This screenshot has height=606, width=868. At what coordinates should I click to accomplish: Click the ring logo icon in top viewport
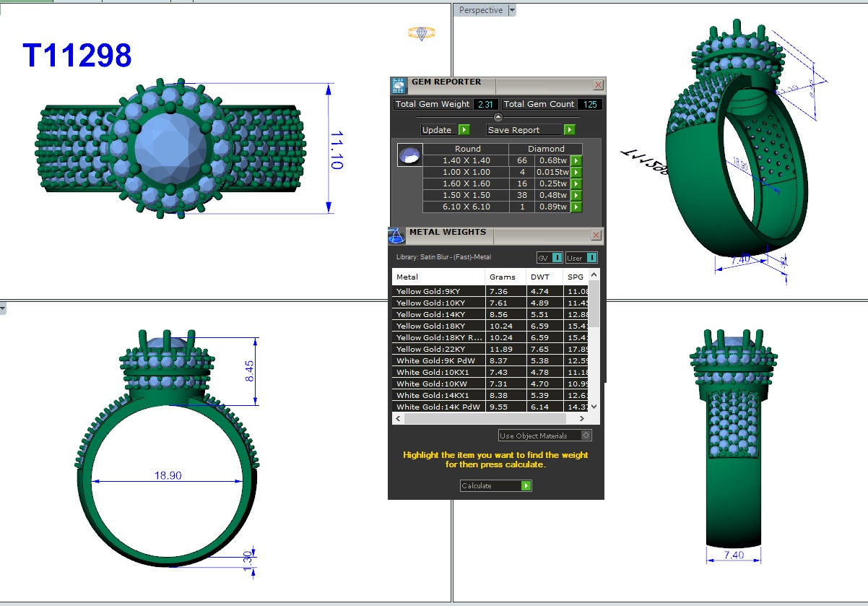coord(421,33)
